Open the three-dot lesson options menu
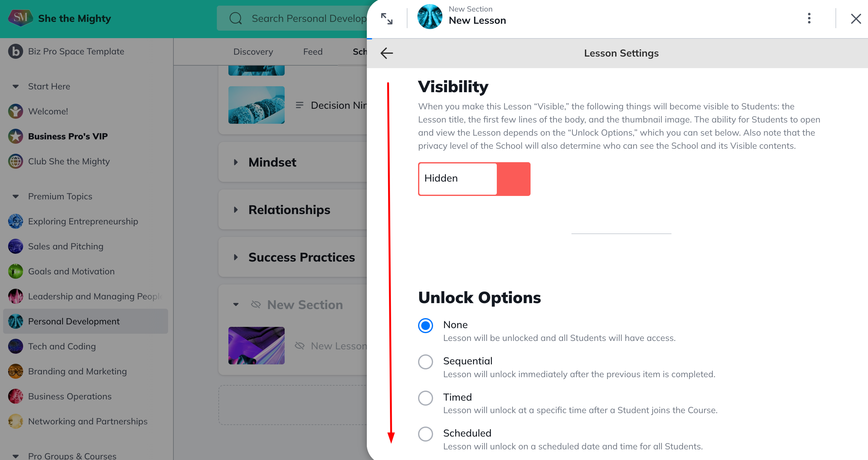Viewport: 868px width, 460px height. pos(809,18)
